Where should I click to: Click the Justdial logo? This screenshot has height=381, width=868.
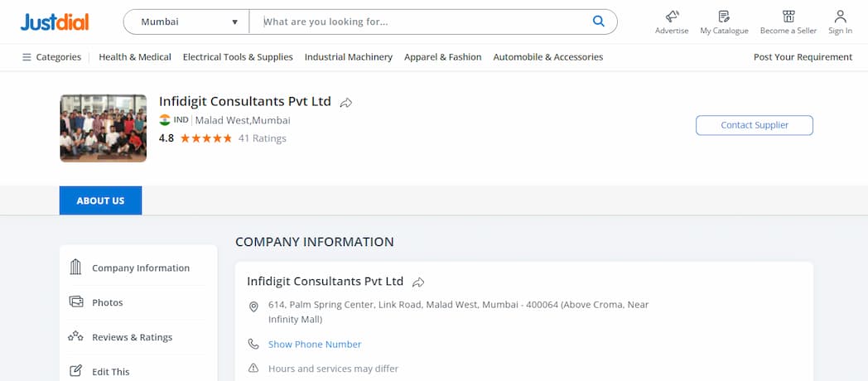[x=55, y=22]
